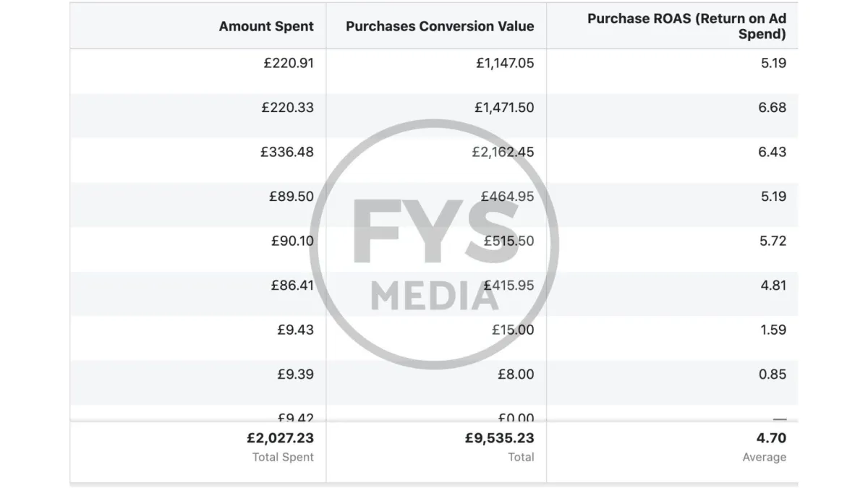Select the 5.72 ROAS value
The height and width of the screenshot is (488, 868).
(773, 241)
